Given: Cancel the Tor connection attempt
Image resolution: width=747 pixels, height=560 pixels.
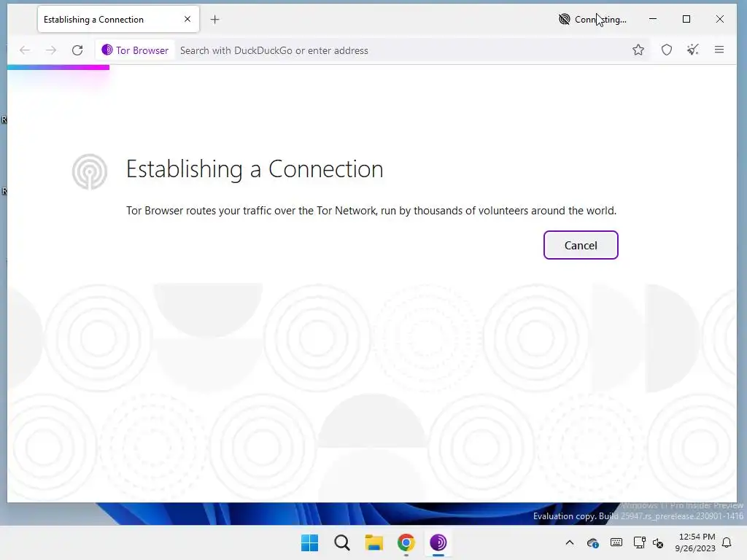Looking at the screenshot, I should [x=581, y=245].
